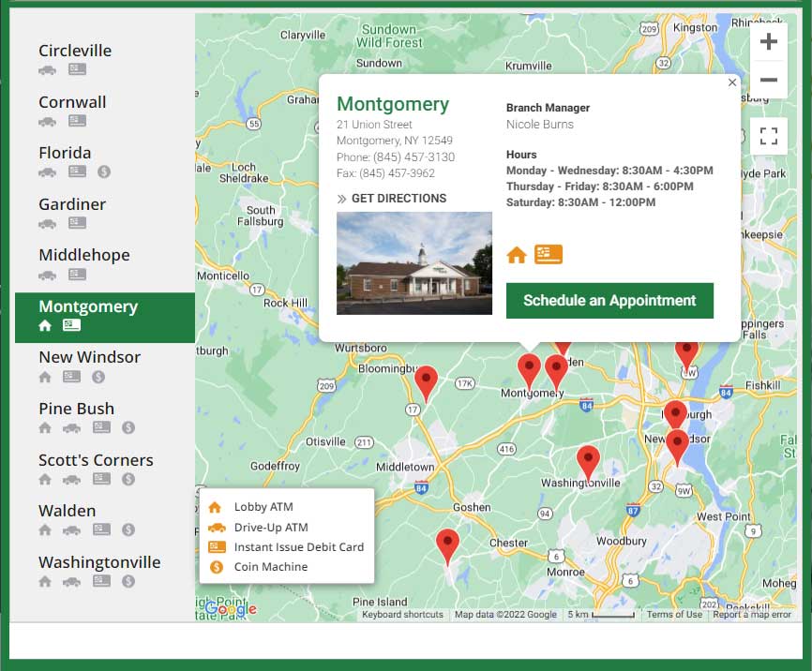Click Scott's Corners debit card icon
Viewport: 812px width, 671px height.
click(x=101, y=478)
